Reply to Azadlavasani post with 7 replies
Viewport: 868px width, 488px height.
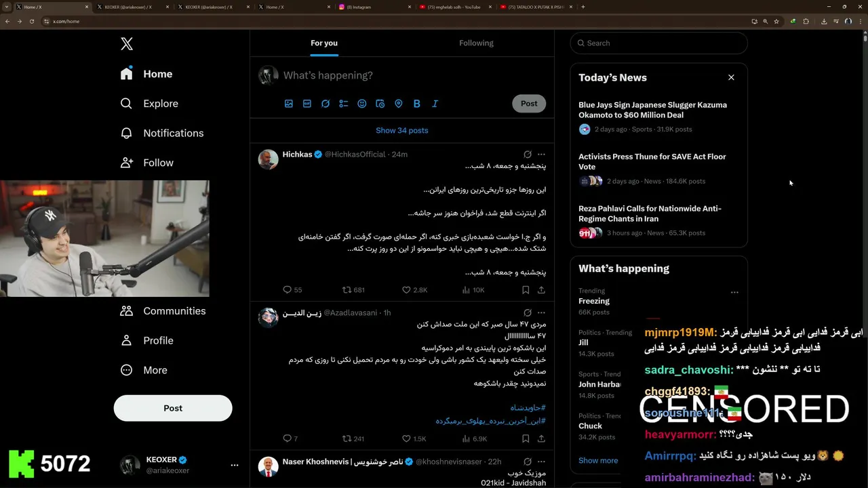290,439
